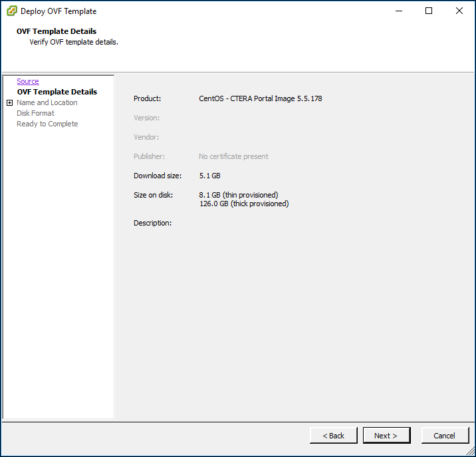This screenshot has height=457, width=476.
Task: Click the No certificate present text
Action: (233, 156)
